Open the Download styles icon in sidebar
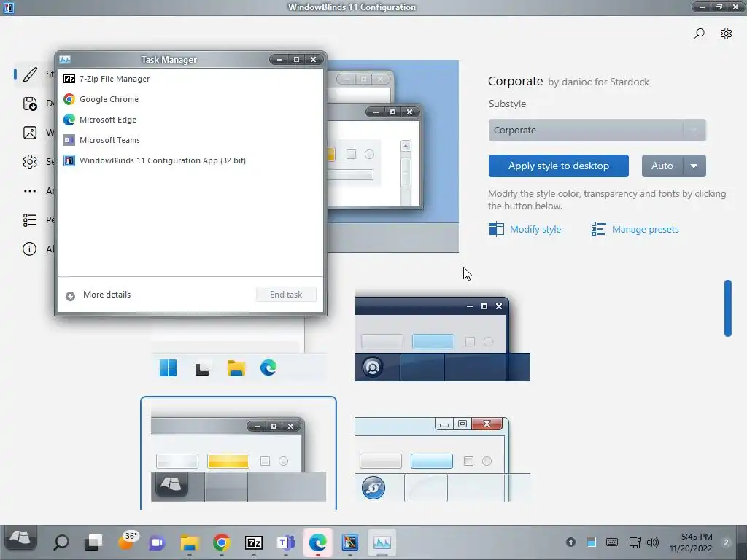This screenshot has width=747, height=560. (x=30, y=104)
